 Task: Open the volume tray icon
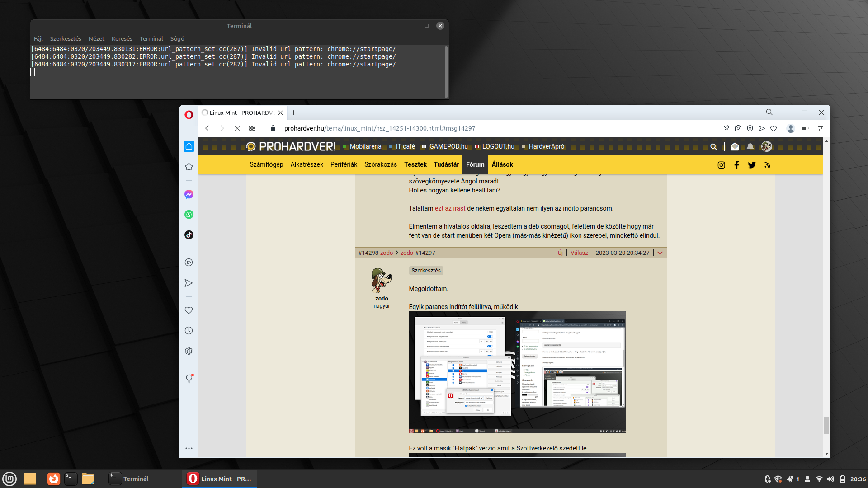coord(830,479)
